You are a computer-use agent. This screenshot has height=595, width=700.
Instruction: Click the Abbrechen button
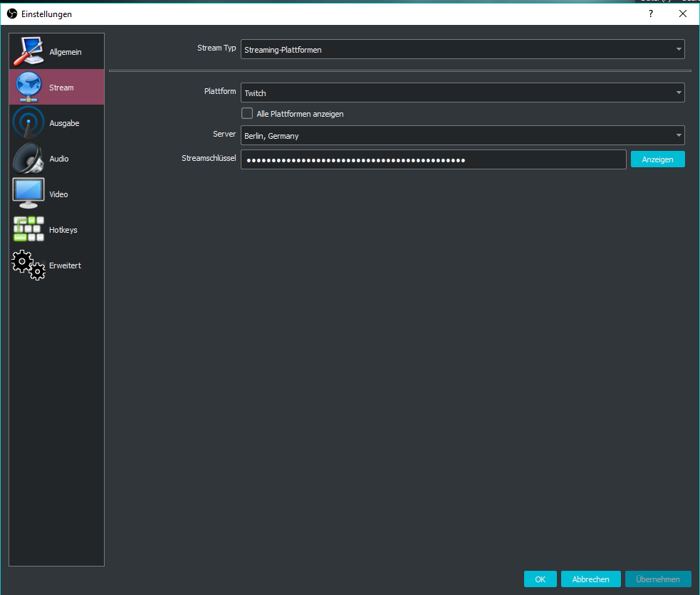[590, 579]
